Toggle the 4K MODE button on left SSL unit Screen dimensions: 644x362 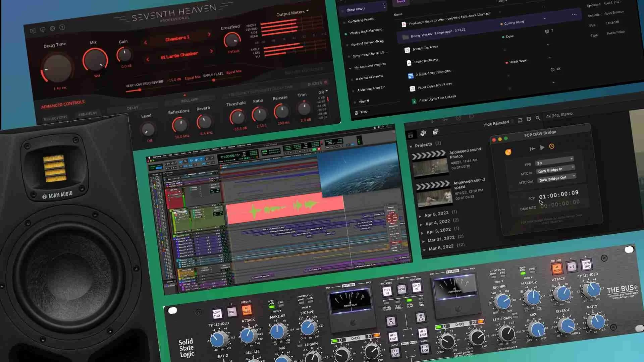pos(247,310)
